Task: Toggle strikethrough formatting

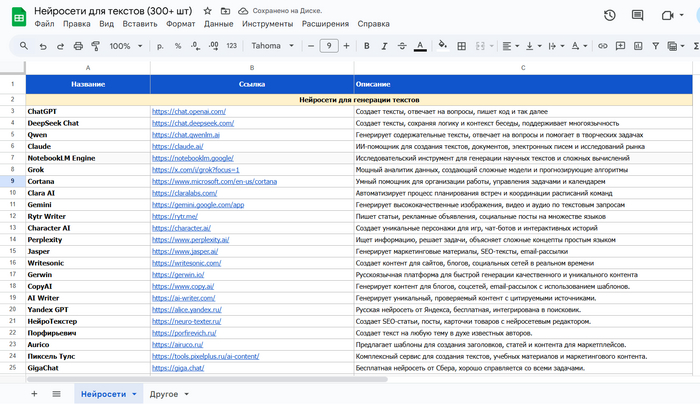Action: (x=400, y=46)
